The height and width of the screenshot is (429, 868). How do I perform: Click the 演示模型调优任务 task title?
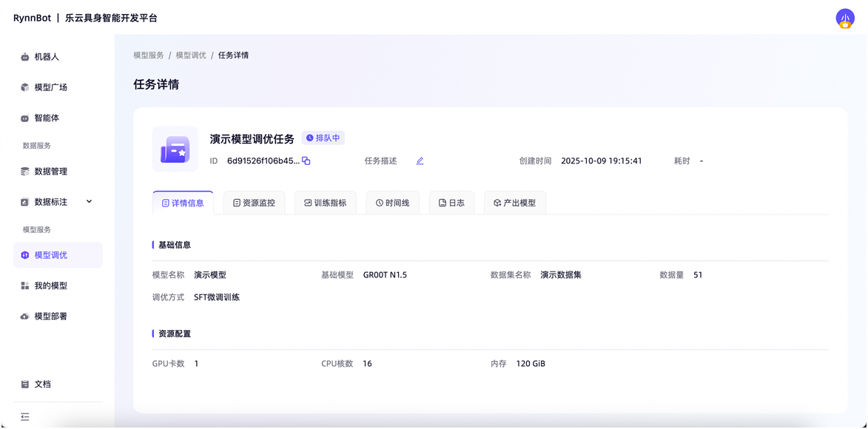[x=252, y=138]
